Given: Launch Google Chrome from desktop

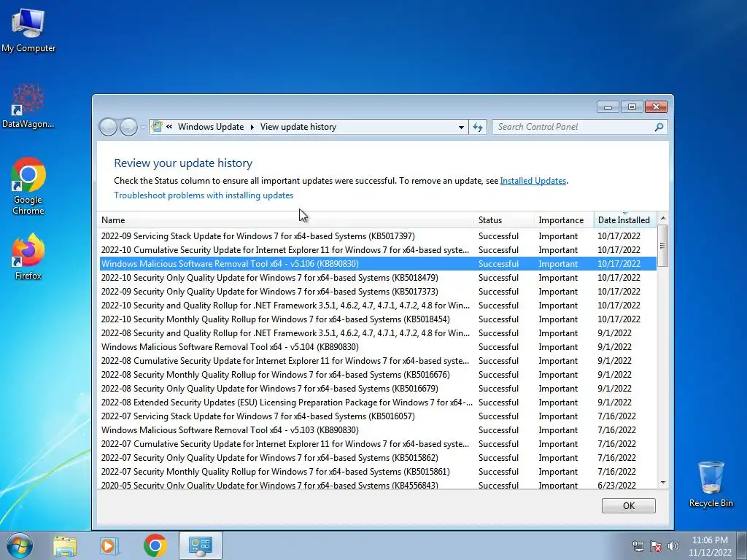Looking at the screenshot, I should coord(28,186).
